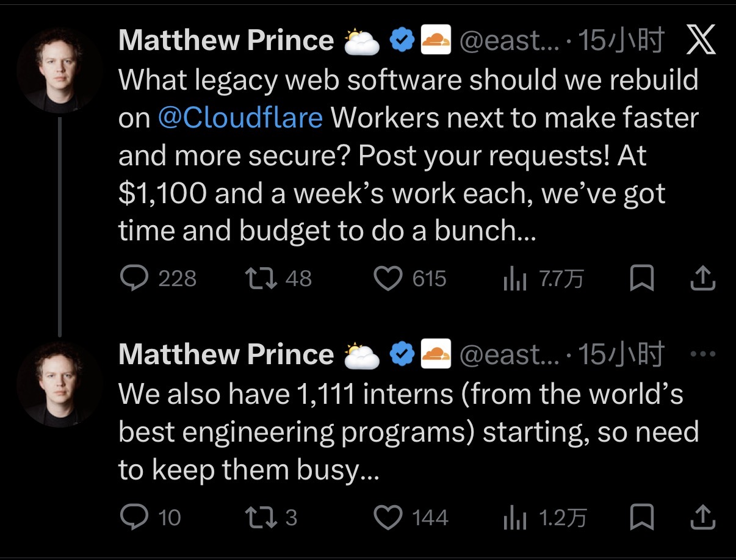The width and height of the screenshot is (736, 560).
Task: Like the tweet with 615 likes
Action: (387, 279)
